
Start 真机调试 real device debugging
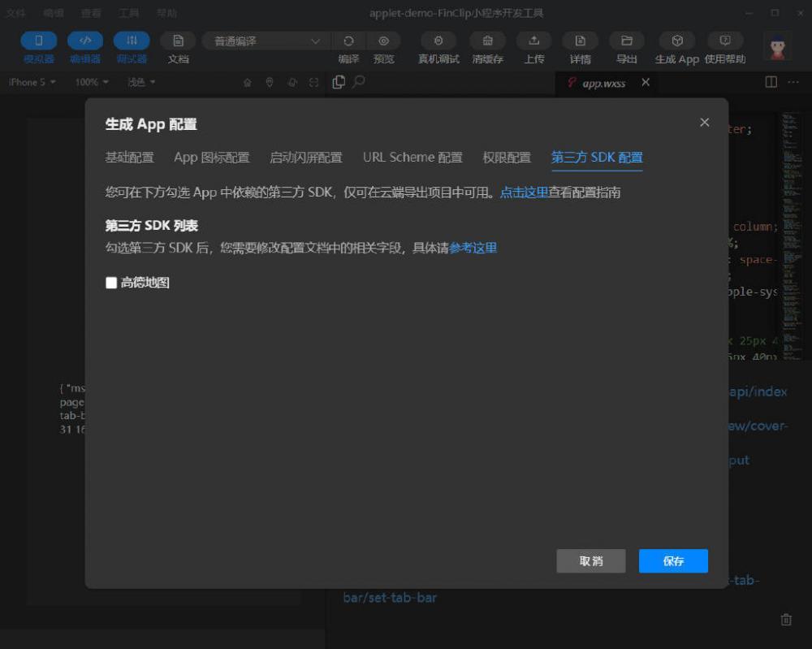(x=438, y=41)
